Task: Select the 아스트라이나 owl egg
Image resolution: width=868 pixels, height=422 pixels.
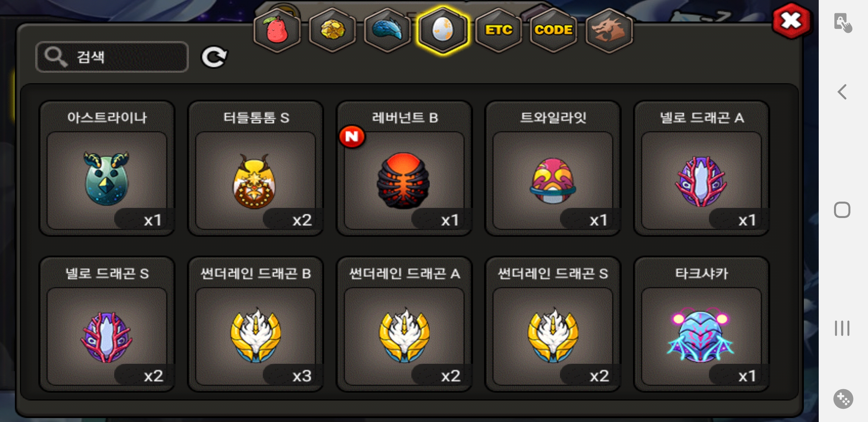Action: click(x=107, y=168)
